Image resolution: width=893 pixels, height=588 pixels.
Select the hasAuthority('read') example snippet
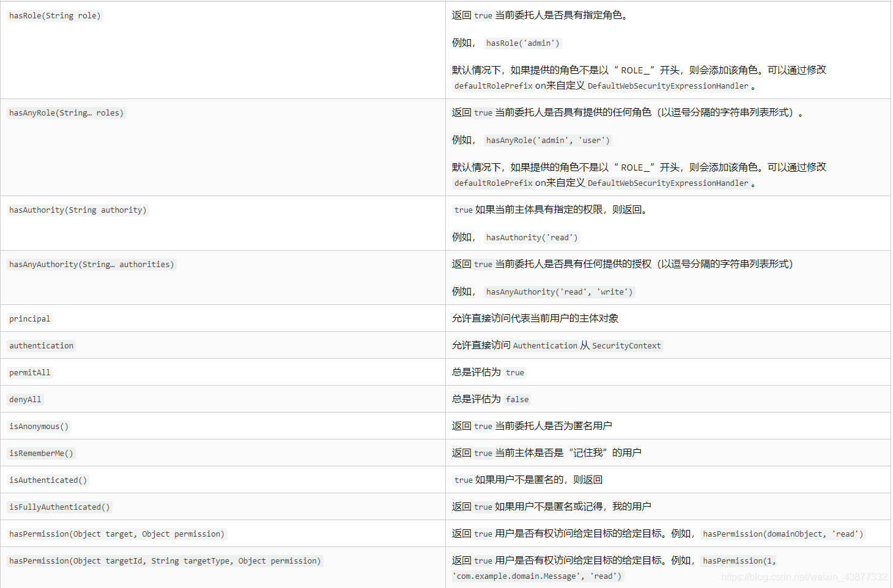tap(532, 237)
